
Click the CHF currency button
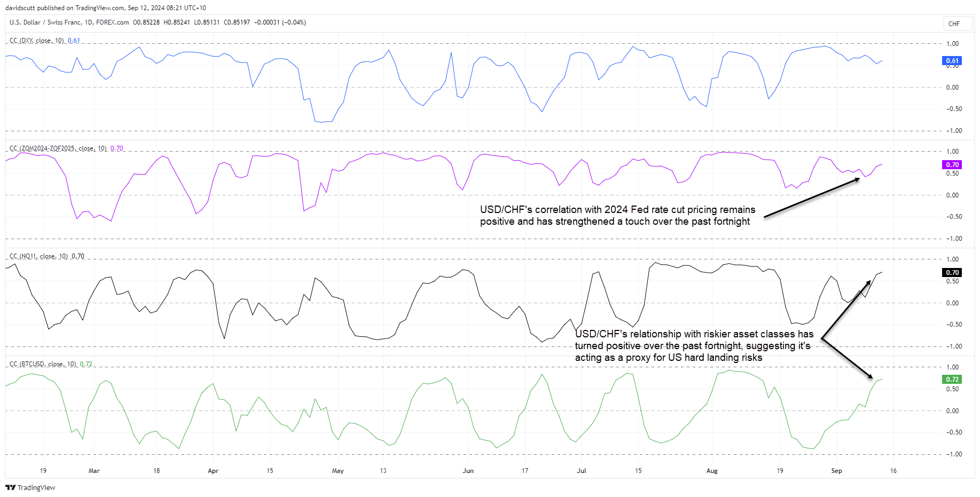tap(957, 23)
